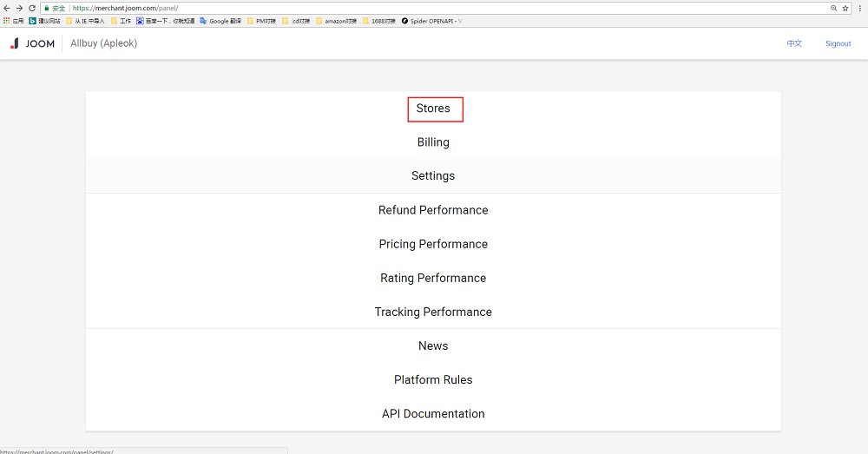Click the zoom magnifier icon in address bar
Screen dimensions: 868x454
833,8
